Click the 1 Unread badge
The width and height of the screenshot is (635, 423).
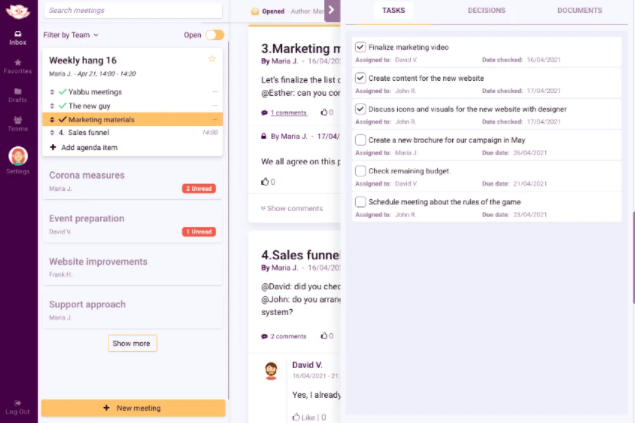tap(199, 232)
